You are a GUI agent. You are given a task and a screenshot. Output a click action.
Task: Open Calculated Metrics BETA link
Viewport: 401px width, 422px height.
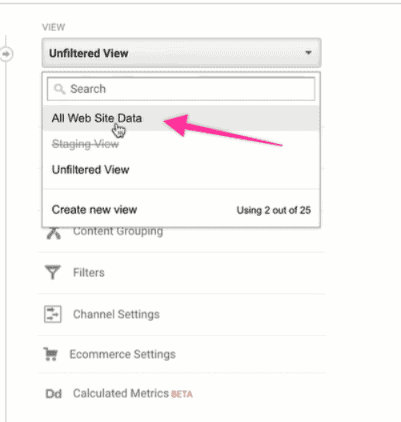click(133, 394)
